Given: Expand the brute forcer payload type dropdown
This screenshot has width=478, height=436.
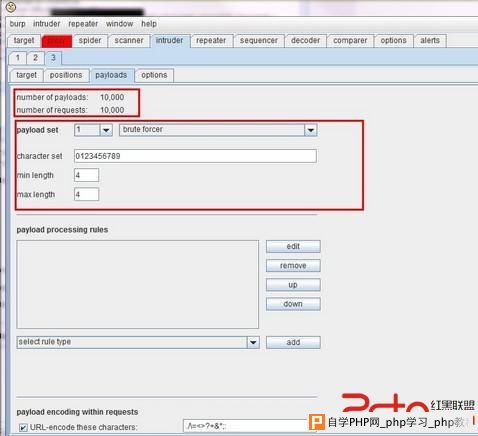Looking at the screenshot, I should tap(310, 130).
